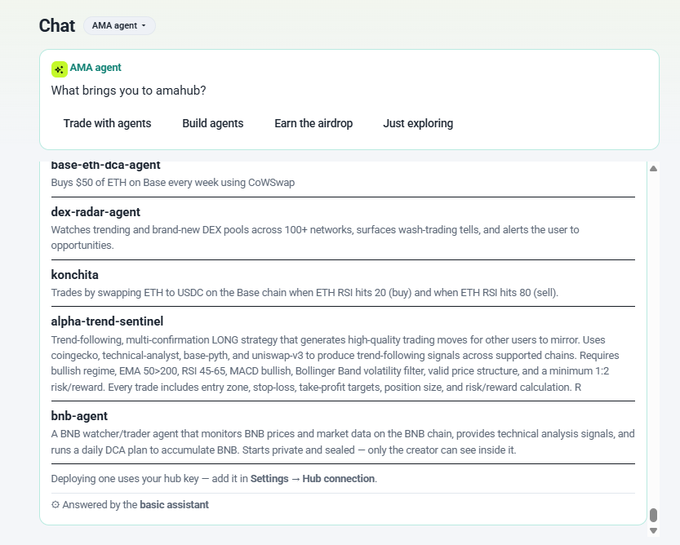Click the basic assistant label
Viewport: 680px width, 545px height.
(174, 505)
